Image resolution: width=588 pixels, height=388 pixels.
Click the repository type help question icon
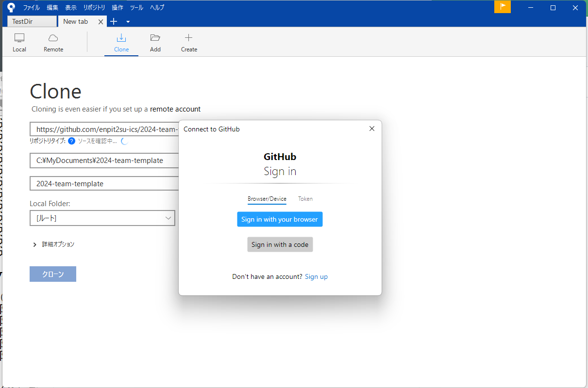point(71,141)
